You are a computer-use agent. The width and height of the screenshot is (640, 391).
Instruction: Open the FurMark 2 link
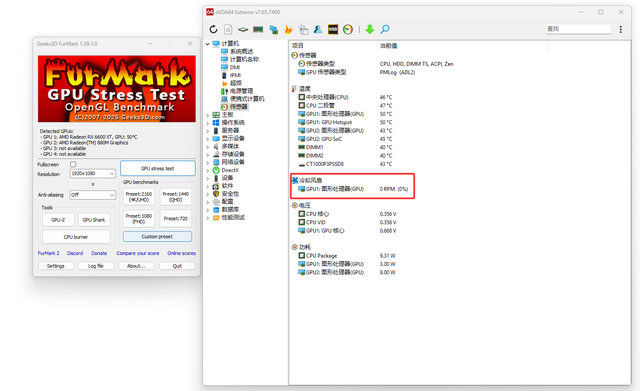coord(49,253)
